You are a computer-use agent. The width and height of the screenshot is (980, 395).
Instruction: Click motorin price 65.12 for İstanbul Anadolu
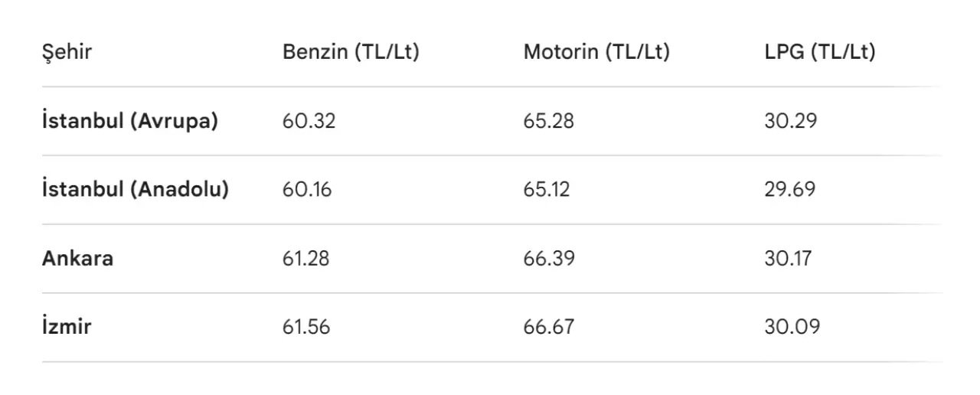pyautogui.click(x=547, y=190)
